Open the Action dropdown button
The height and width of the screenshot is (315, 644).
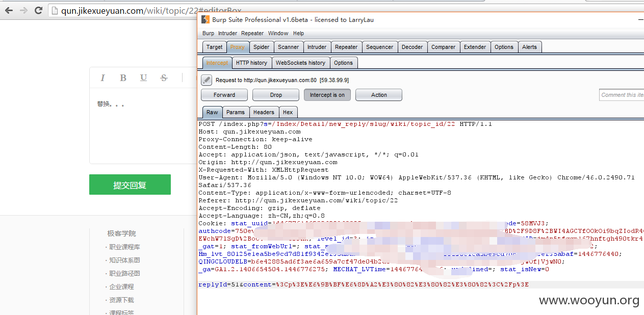pos(379,95)
